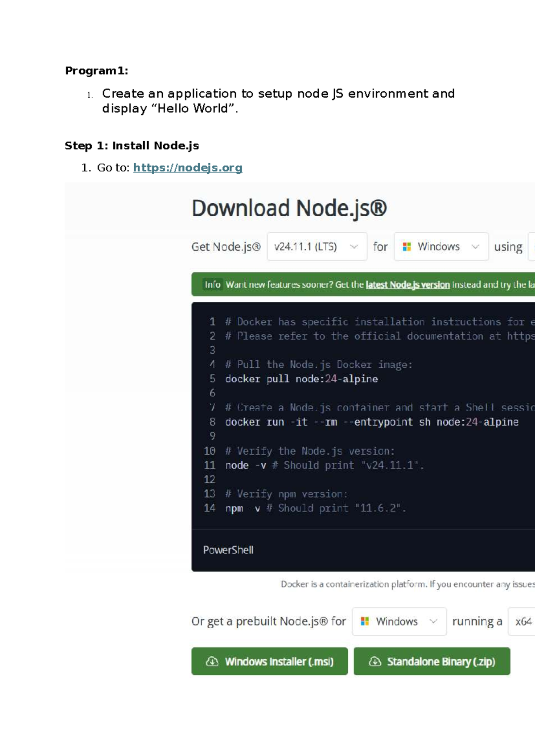Click the 'docker pull node:24-alpine' code line
535x756 pixels.
(301, 379)
